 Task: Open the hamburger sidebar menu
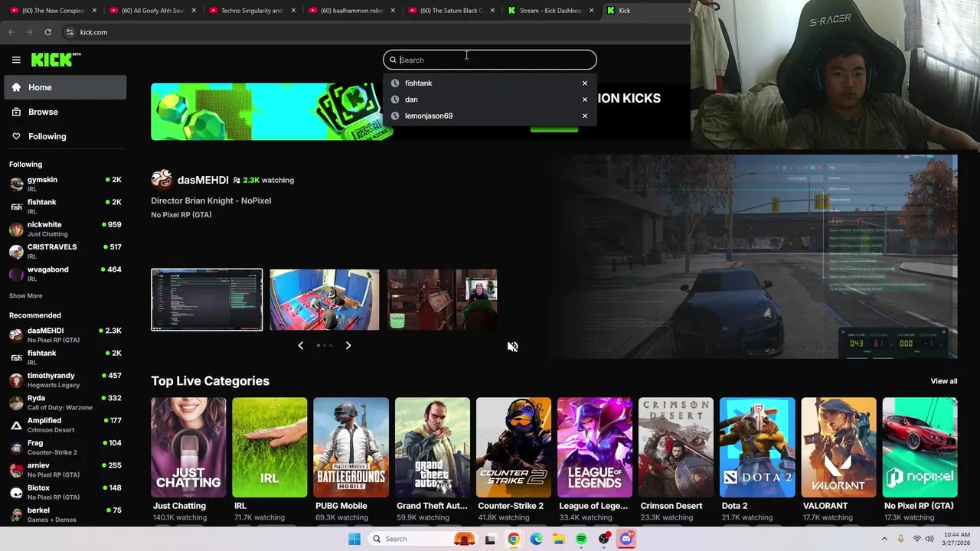[16, 60]
